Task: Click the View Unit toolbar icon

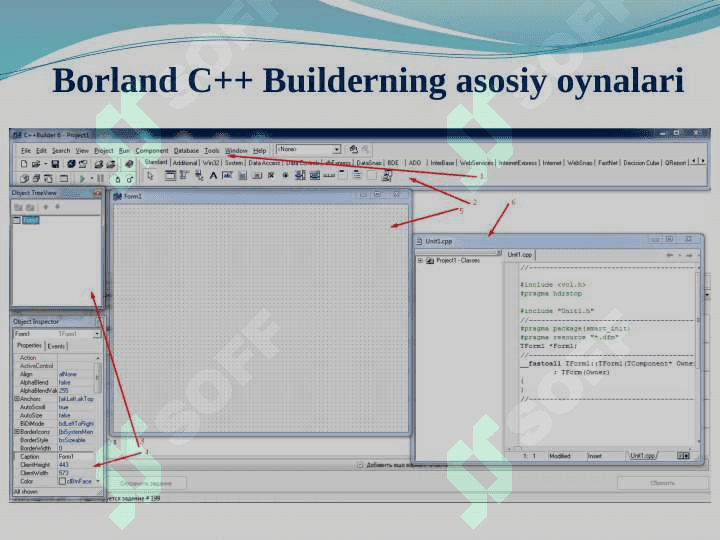Action: (24, 178)
